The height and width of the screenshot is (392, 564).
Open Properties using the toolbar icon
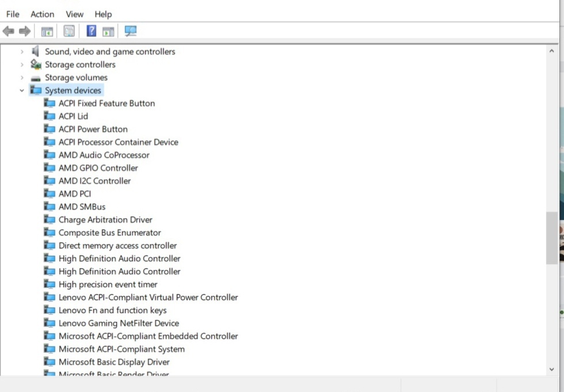(x=69, y=31)
